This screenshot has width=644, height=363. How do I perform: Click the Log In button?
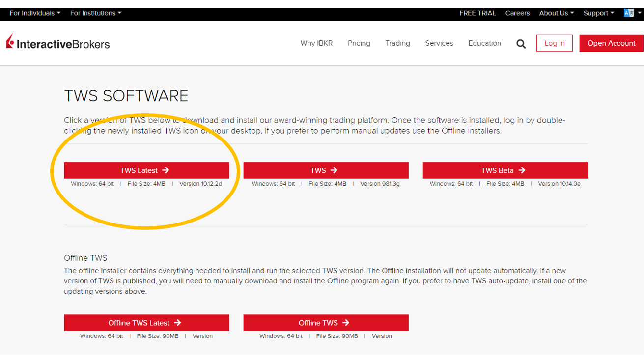pos(555,43)
